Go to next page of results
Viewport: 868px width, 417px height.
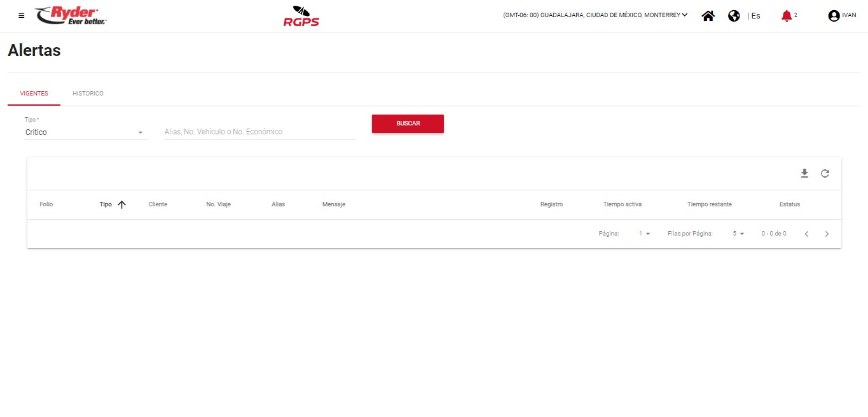pos(827,234)
